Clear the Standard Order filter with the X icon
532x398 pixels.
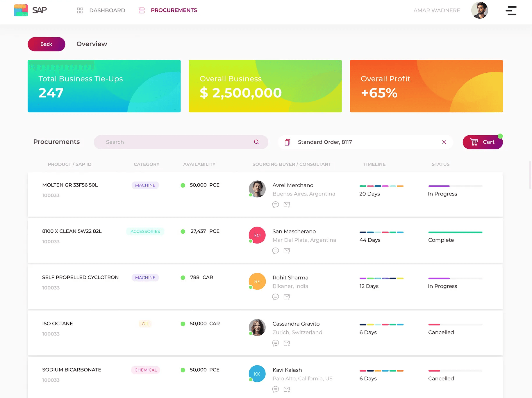pos(444,142)
